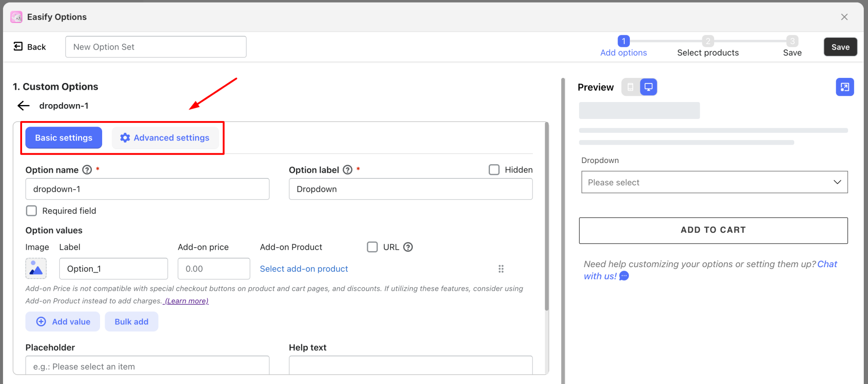Expand the preview in a new window
Viewport: 868px width, 384px height.
845,86
